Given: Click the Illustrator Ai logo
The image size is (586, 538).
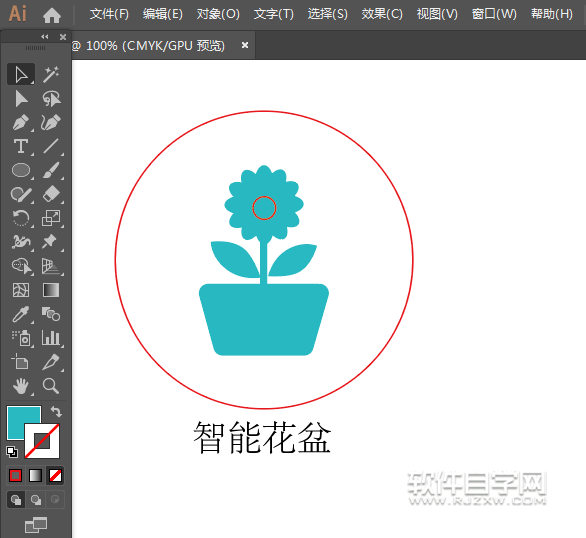Looking at the screenshot, I should 18,14.
